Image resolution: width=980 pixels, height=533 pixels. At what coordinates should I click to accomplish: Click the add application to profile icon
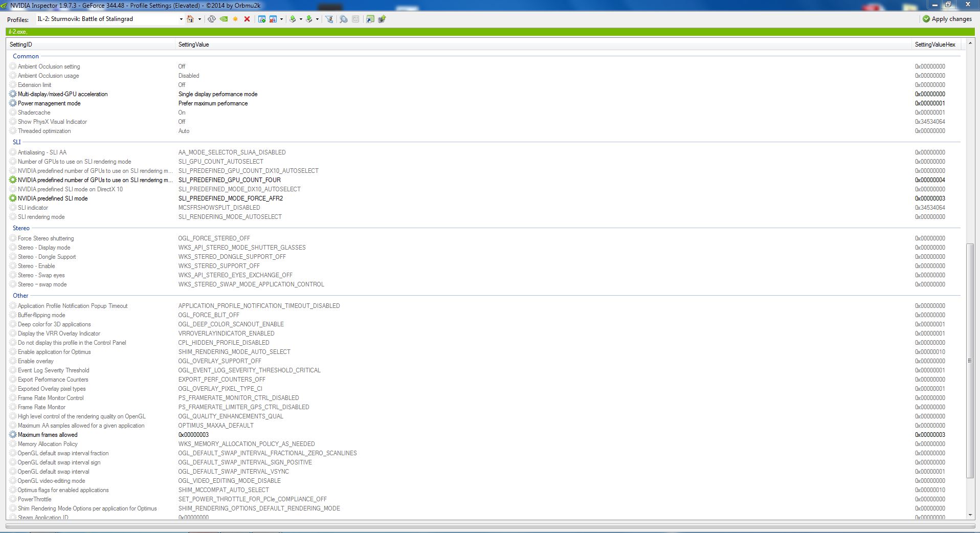click(262, 19)
